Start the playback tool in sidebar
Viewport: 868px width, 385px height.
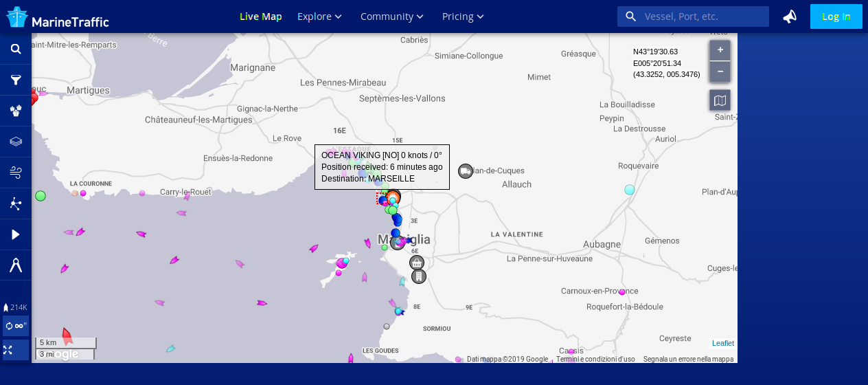click(16, 234)
